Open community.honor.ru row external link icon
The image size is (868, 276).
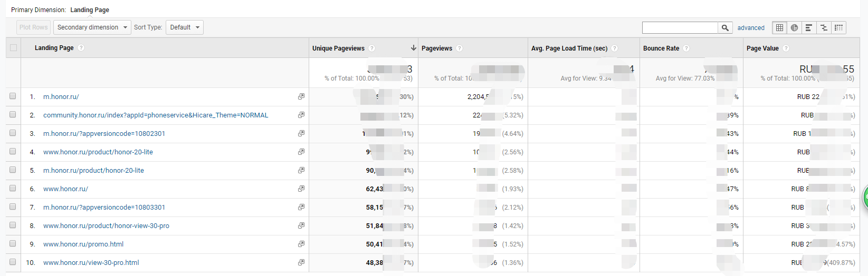301,115
